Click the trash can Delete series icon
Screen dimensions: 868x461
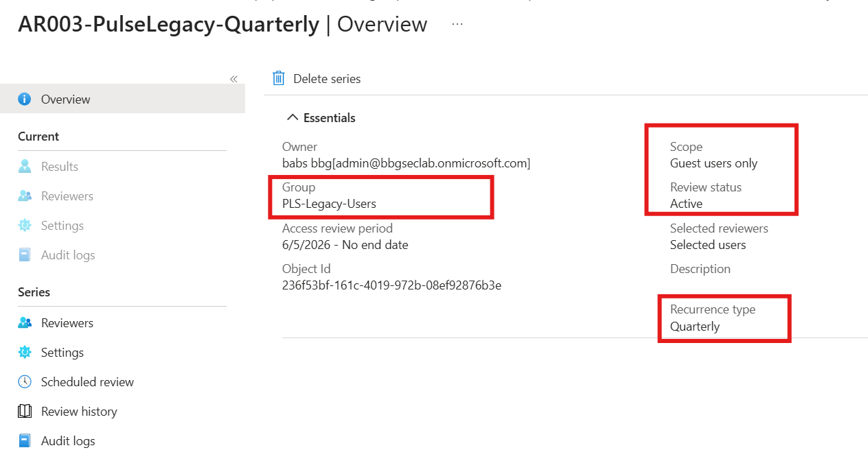pos(278,78)
